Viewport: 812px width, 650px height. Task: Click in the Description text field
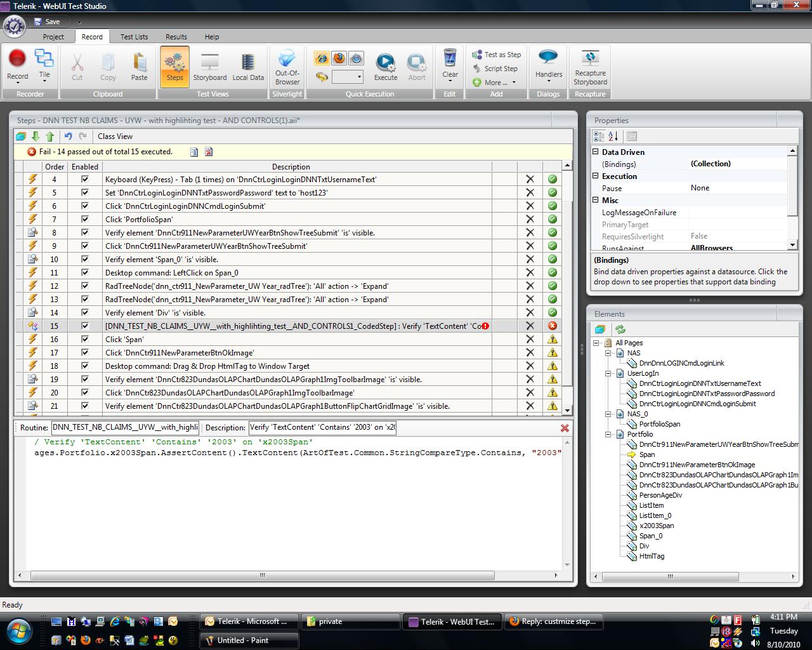322,427
